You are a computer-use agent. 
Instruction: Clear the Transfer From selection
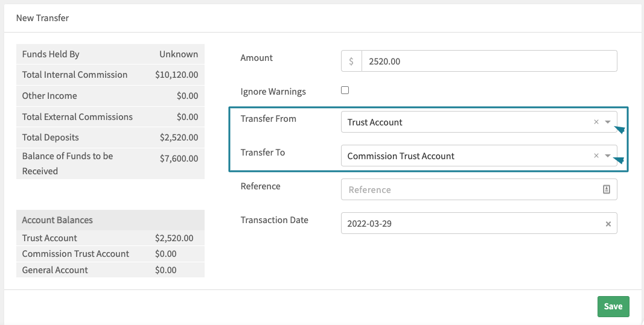pyautogui.click(x=596, y=122)
